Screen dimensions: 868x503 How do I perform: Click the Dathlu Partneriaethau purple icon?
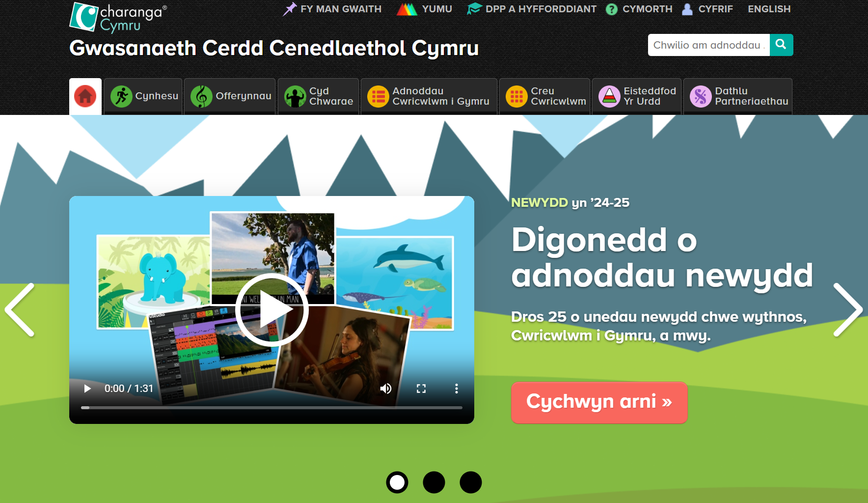(701, 96)
